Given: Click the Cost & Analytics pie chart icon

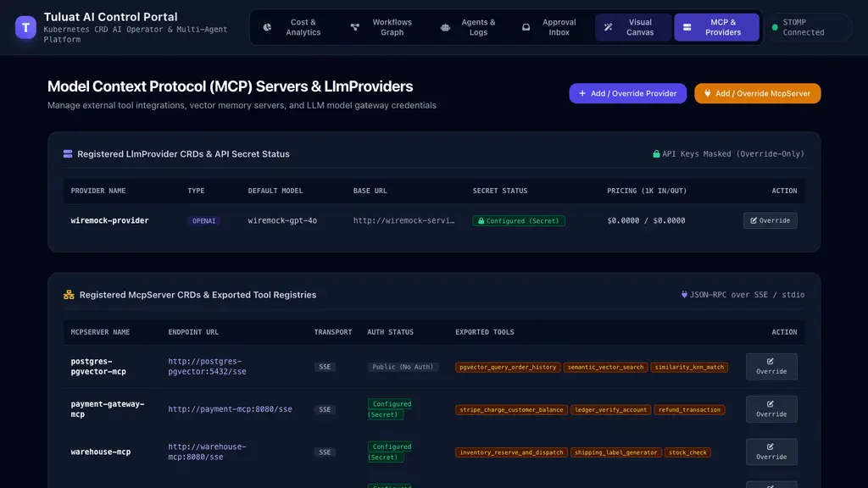Looking at the screenshot, I should click(267, 27).
